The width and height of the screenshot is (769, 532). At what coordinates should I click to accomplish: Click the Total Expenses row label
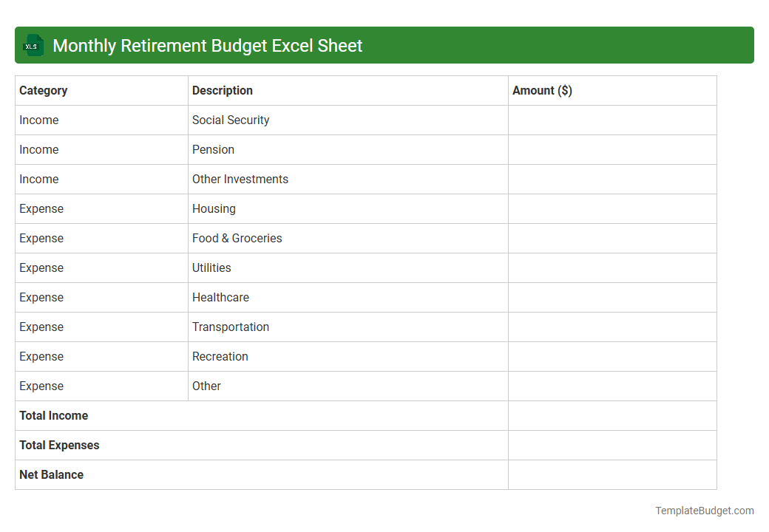pyautogui.click(x=59, y=445)
